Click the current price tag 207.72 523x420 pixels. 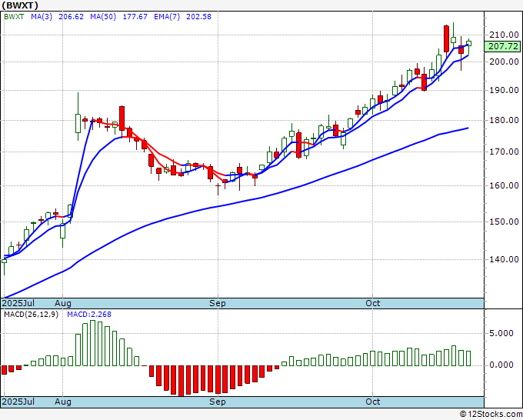pyautogui.click(x=503, y=46)
